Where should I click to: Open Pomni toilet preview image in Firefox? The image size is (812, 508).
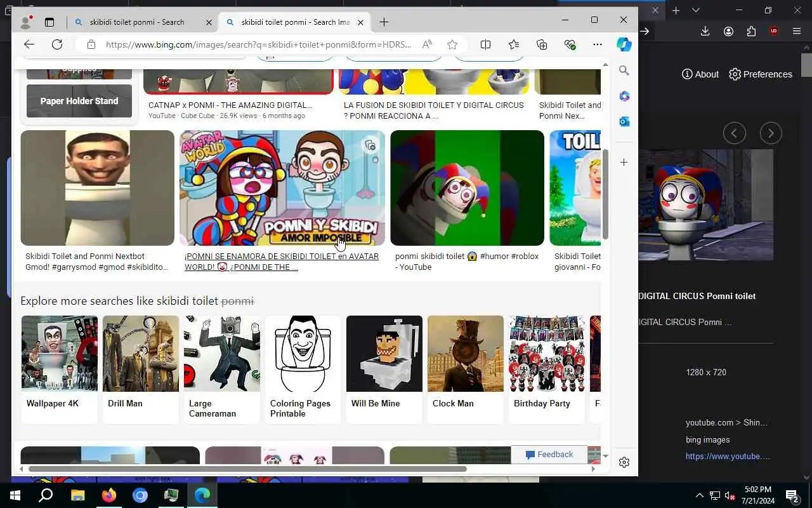point(706,204)
